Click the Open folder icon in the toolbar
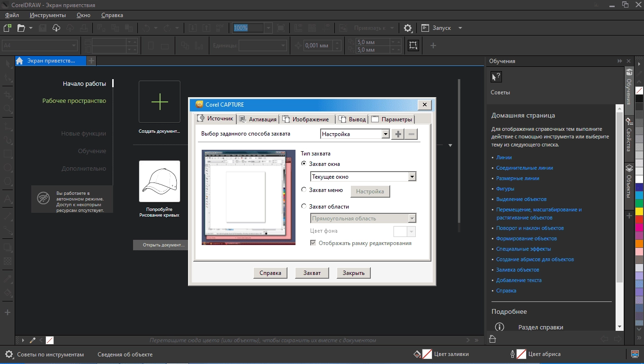This screenshot has width=644, height=364. click(x=21, y=28)
